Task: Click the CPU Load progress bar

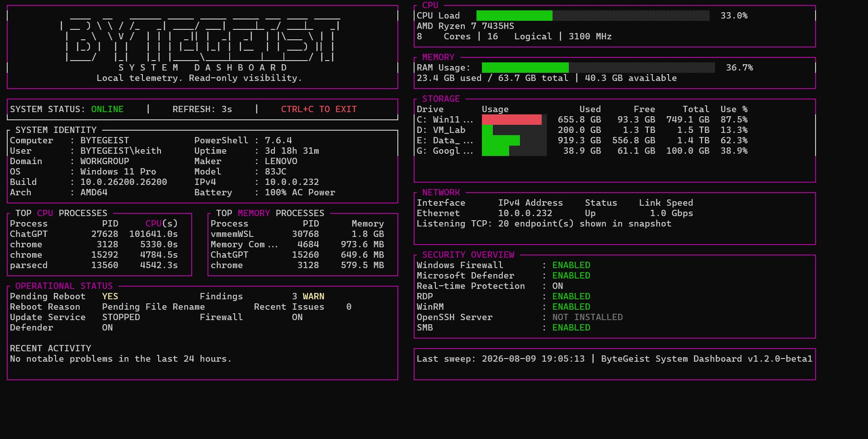Action: coord(593,15)
